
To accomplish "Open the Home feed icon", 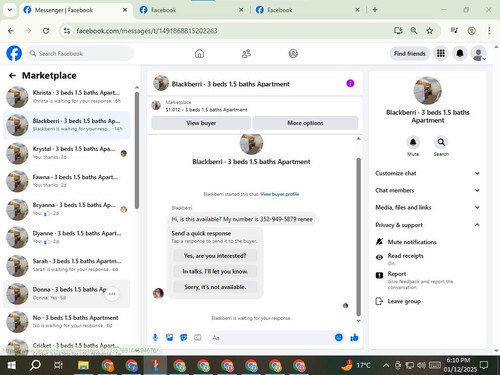I will 199,53.
